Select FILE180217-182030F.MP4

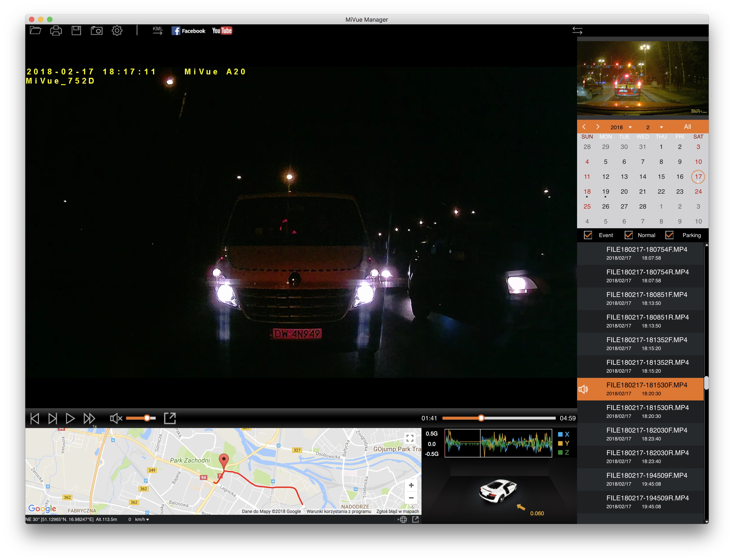640,434
